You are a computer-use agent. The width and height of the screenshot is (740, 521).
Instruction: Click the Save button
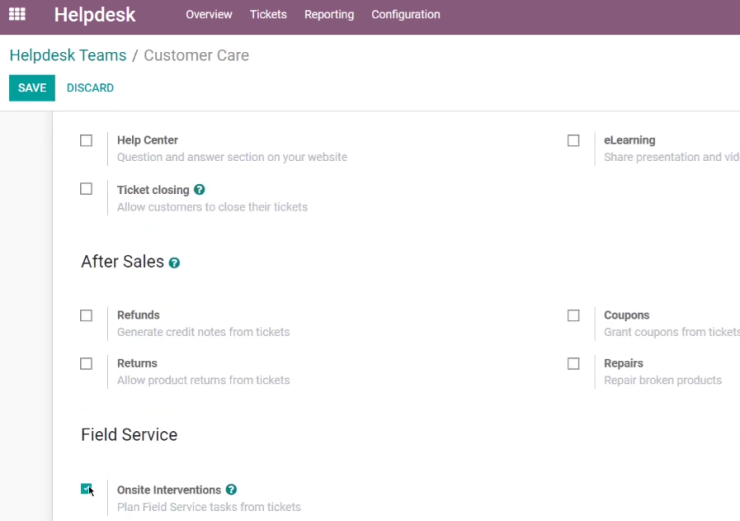point(32,88)
